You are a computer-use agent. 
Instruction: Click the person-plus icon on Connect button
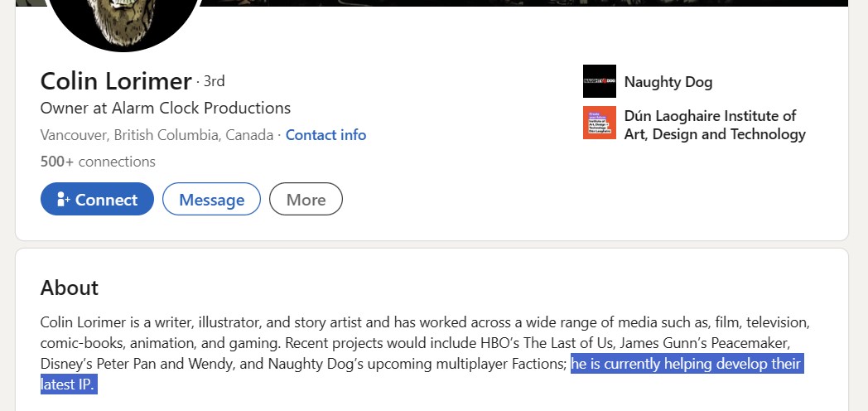(x=63, y=200)
